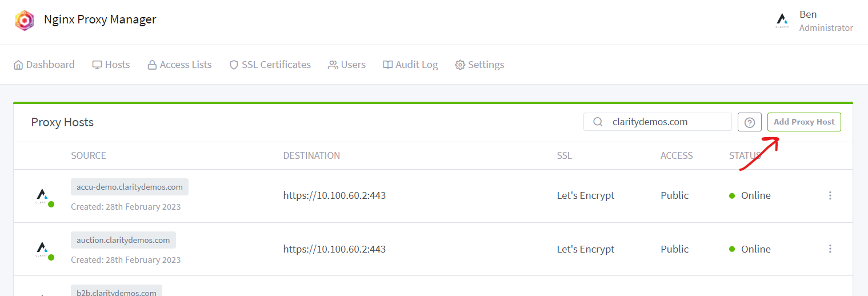Viewport: 868px width, 296px height.
Task: Click Let's Encrypt in accu-demo row
Action: 586,195
